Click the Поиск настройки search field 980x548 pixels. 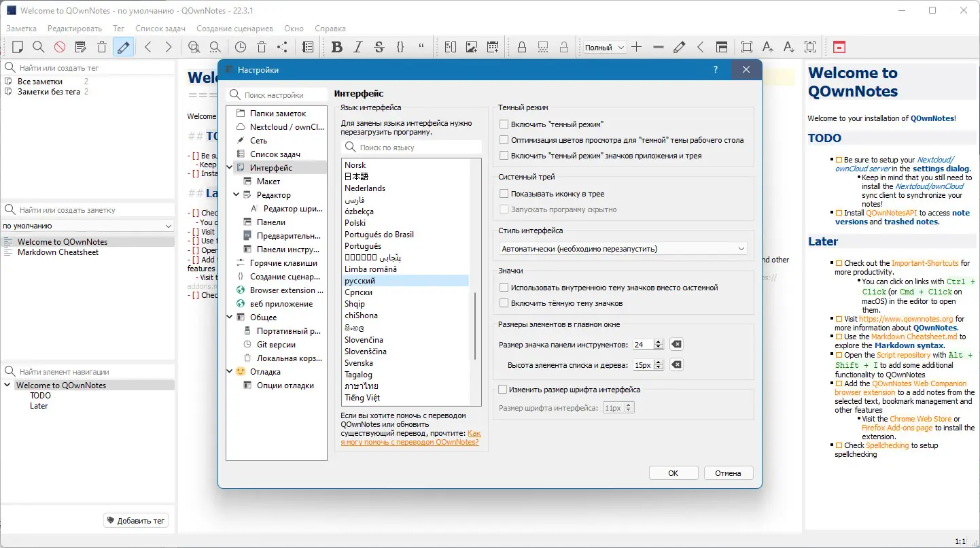pos(277,95)
